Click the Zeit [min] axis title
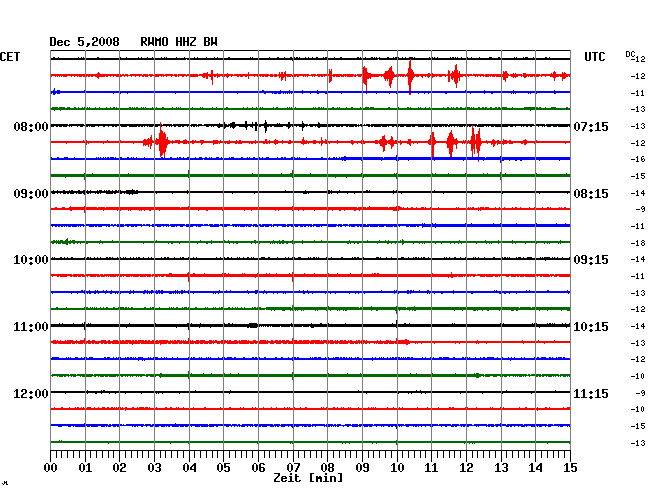This screenshot has height=494, width=650. click(x=308, y=478)
